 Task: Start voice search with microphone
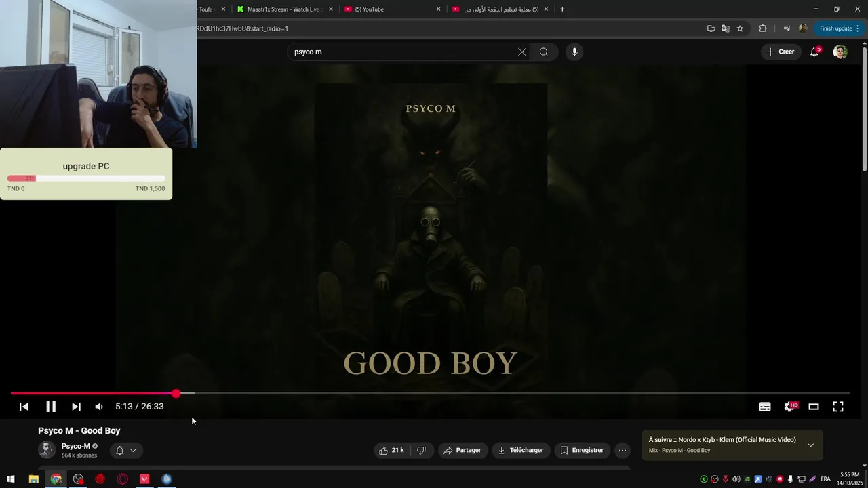(574, 52)
